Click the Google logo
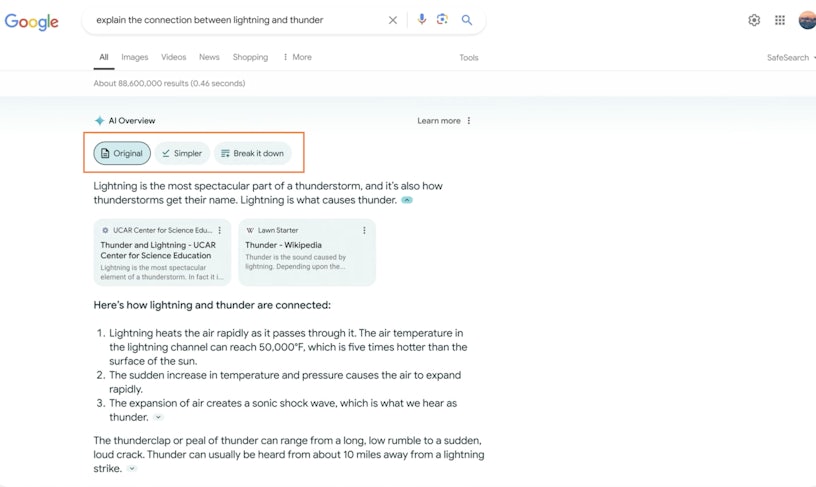 click(x=31, y=21)
